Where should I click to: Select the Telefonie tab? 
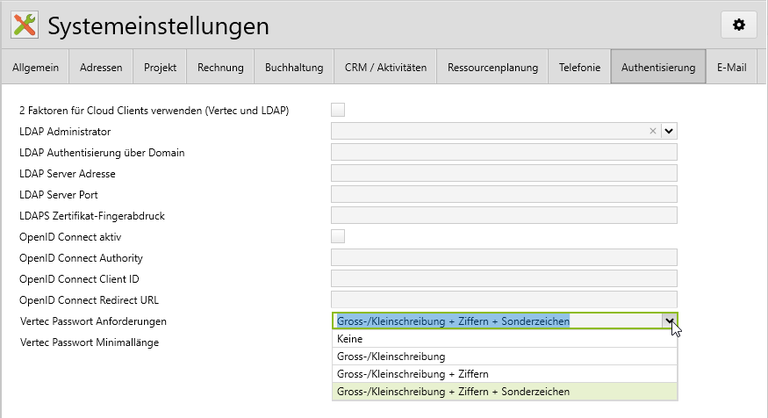(579, 67)
